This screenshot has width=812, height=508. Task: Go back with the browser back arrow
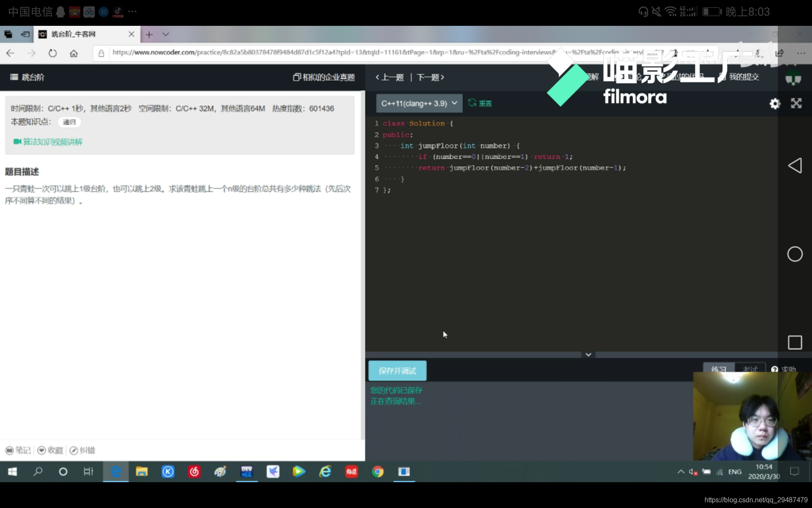click(10, 53)
